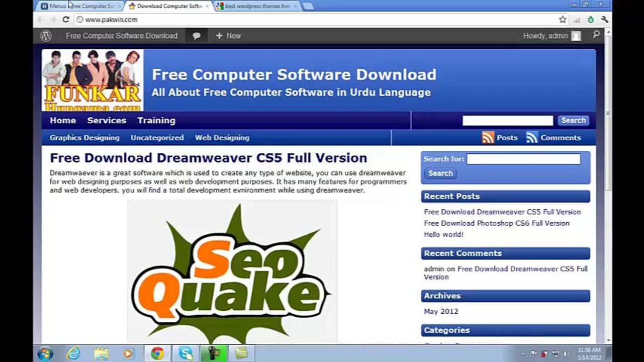Open Chrome's wrench settings menu

[x=605, y=20]
